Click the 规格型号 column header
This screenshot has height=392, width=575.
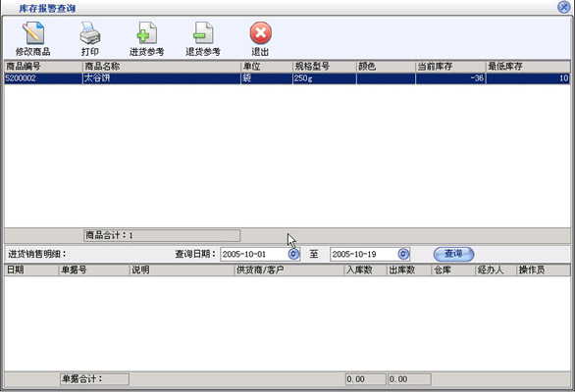click(325, 67)
